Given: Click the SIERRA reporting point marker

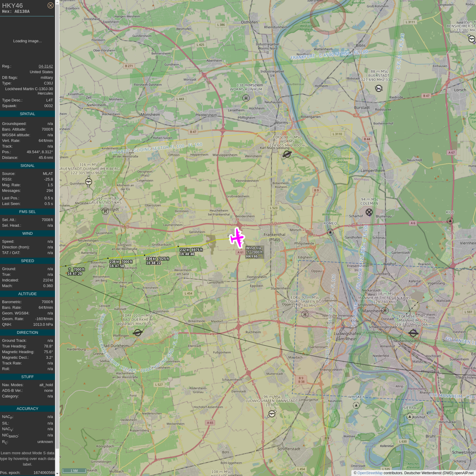Looking at the screenshot, I should (410, 416).
